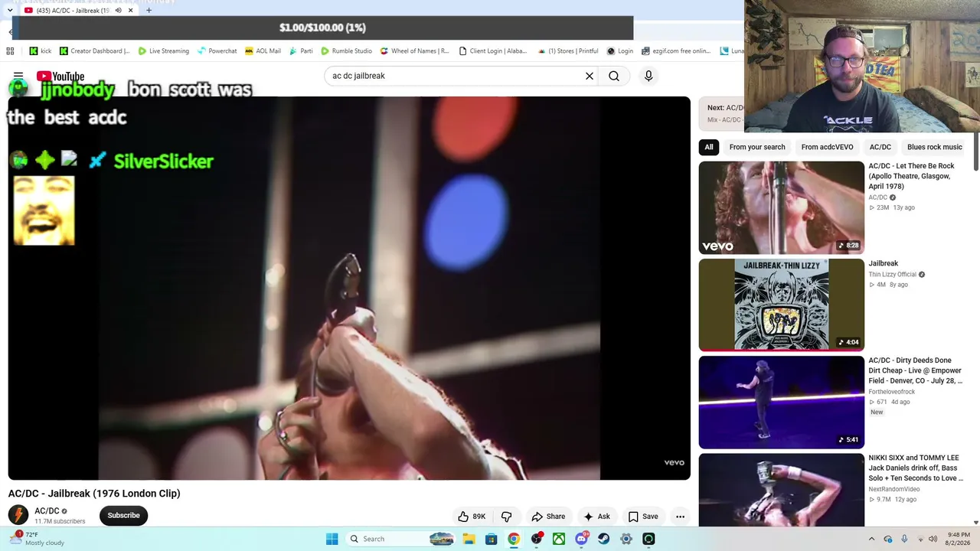Open Steam from the taskbar
This screenshot has height=551, width=980.
(x=603, y=539)
